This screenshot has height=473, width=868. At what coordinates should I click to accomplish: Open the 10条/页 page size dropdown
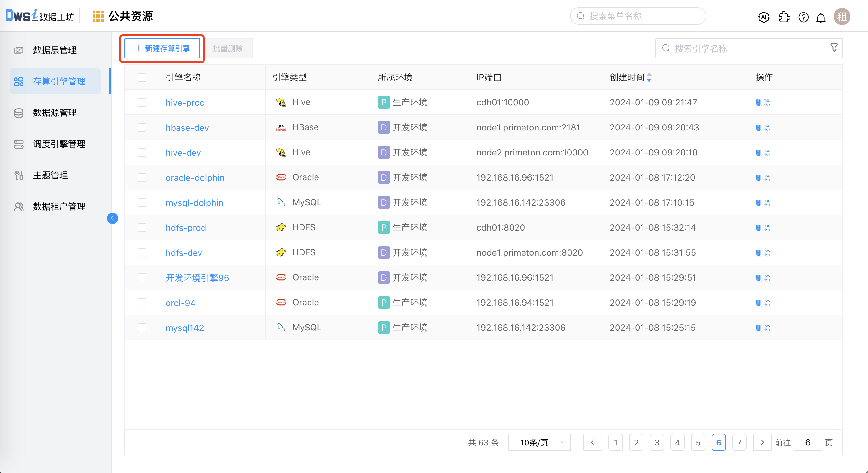(539, 442)
